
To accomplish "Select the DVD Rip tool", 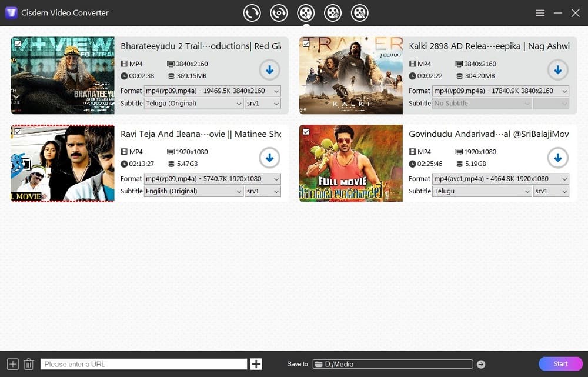I will [279, 12].
